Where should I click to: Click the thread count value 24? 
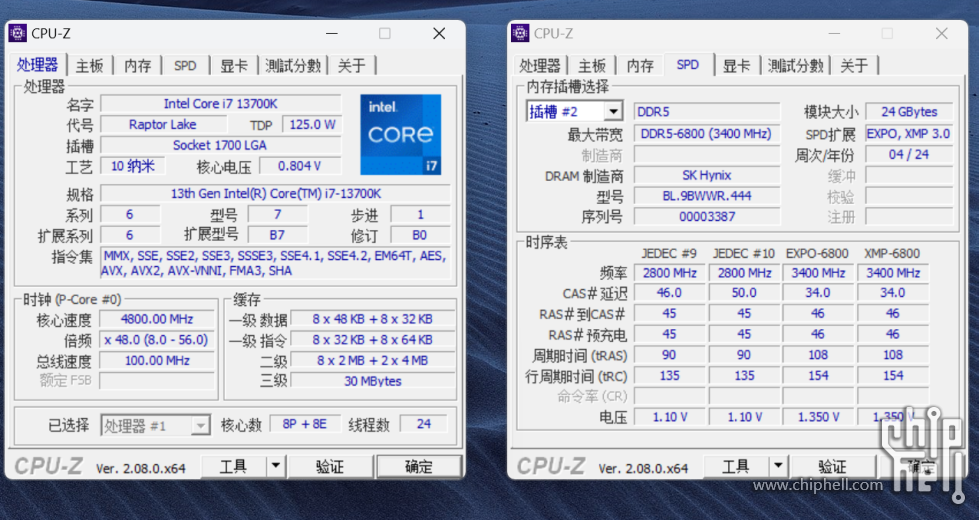click(x=424, y=424)
